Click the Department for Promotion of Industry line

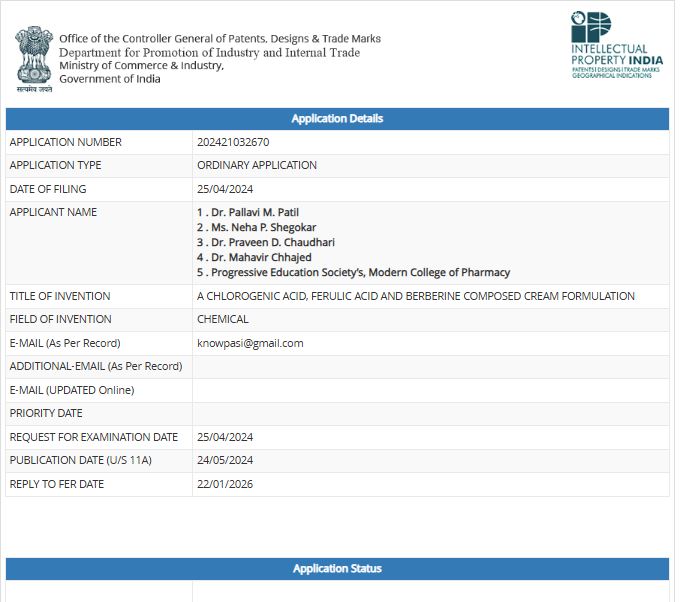(210, 53)
